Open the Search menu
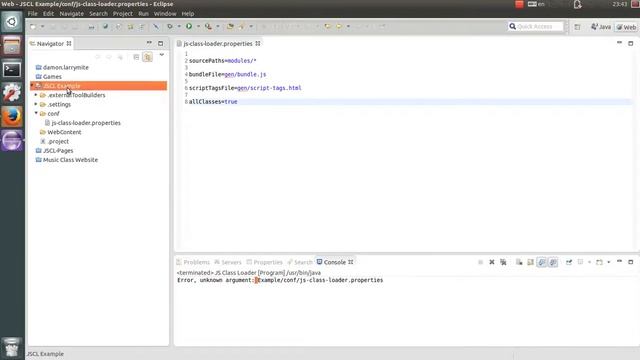This screenshot has width=640, height=360. [x=98, y=13]
